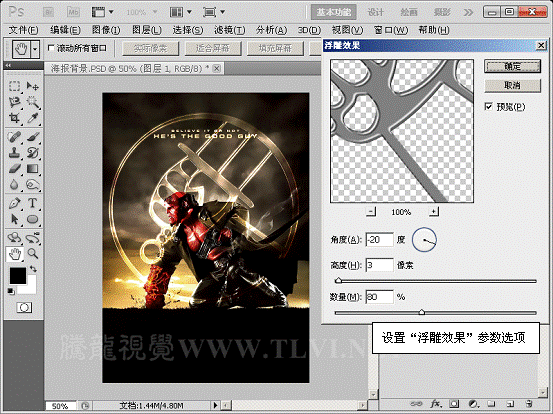The height and width of the screenshot is (414, 553).
Task: Click the Amount percentage input field
Action: click(x=379, y=297)
